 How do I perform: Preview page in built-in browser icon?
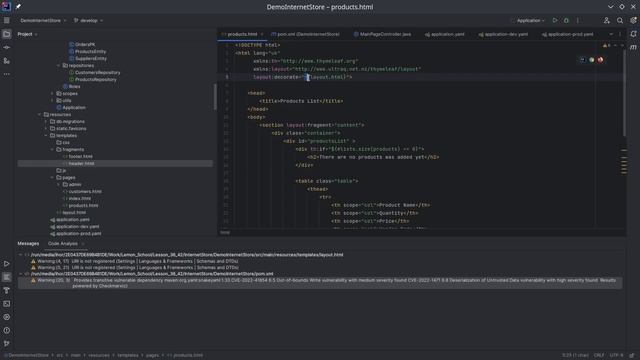tap(583, 60)
